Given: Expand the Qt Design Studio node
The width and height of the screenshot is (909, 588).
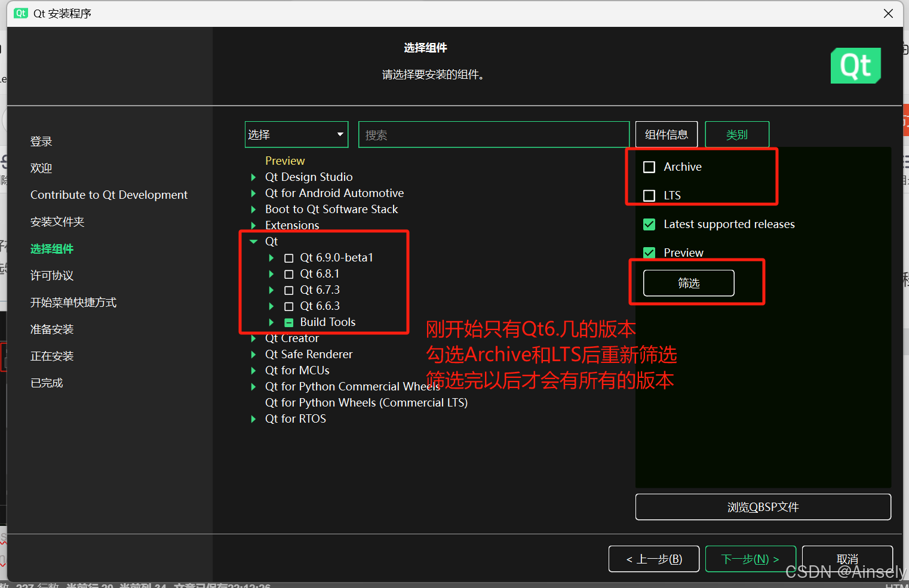Looking at the screenshot, I should pyautogui.click(x=253, y=177).
